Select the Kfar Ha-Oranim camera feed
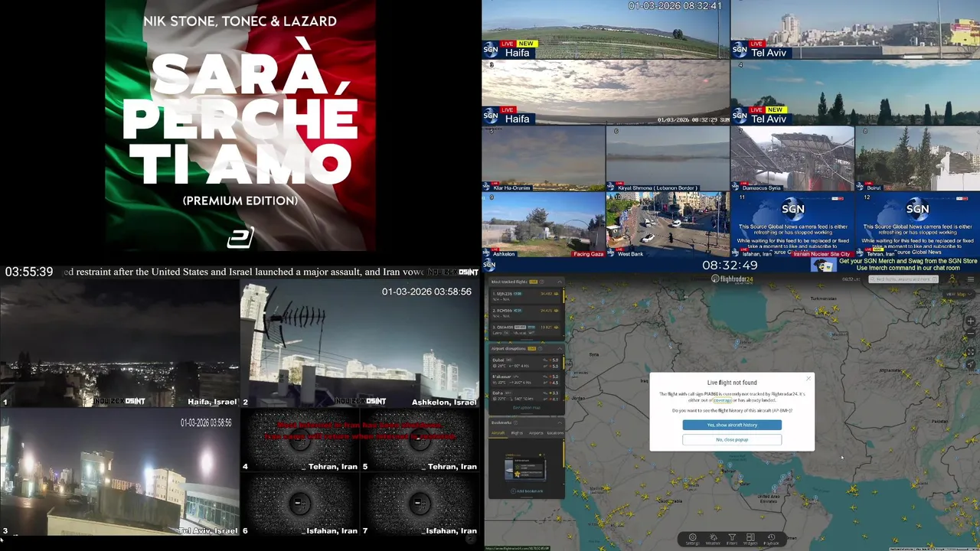 [544, 158]
